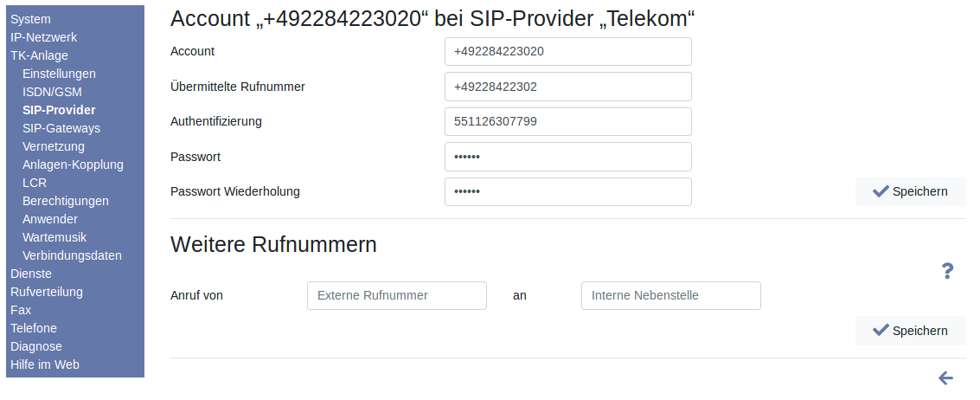Viewport: 980px width, 400px height.
Task: Click the question mark help icon
Action: 947,271
